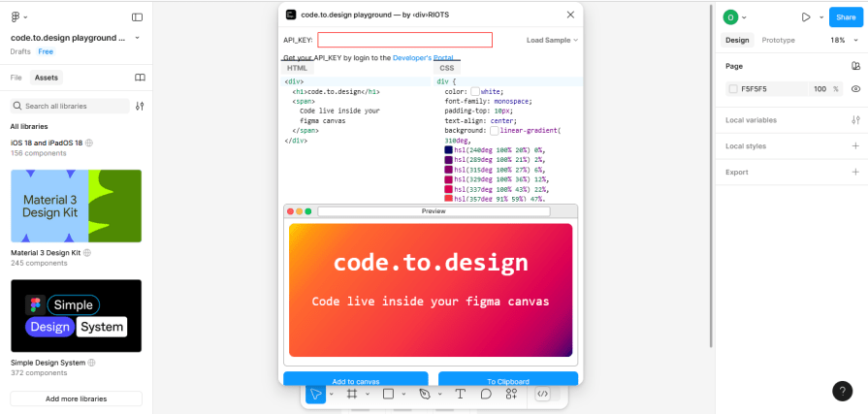This screenshot has width=868, height=414.
Task: Switch to the Design tab
Action: [x=737, y=40]
